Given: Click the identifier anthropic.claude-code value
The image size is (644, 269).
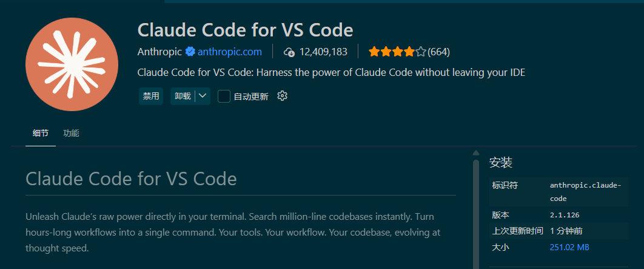Looking at the screenshot, I should 586,192.
